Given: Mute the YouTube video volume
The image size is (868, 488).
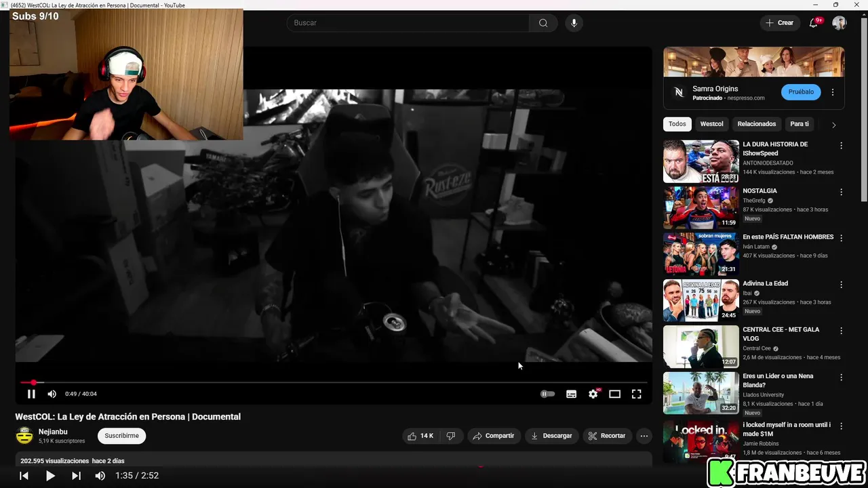Looking at the screenshot, I should point(52,394).
